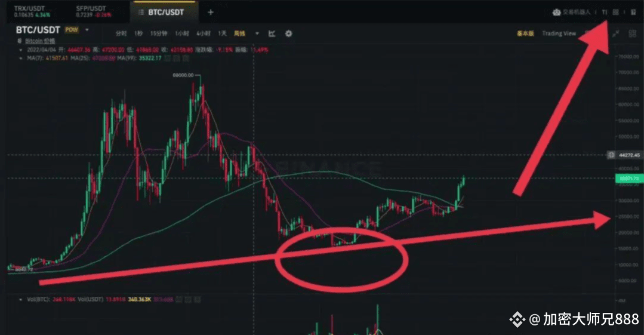The width and height of the screenshot is (644, 335).
Task: Open the Bitcoin 价格 link
Action: coord(40,41)
